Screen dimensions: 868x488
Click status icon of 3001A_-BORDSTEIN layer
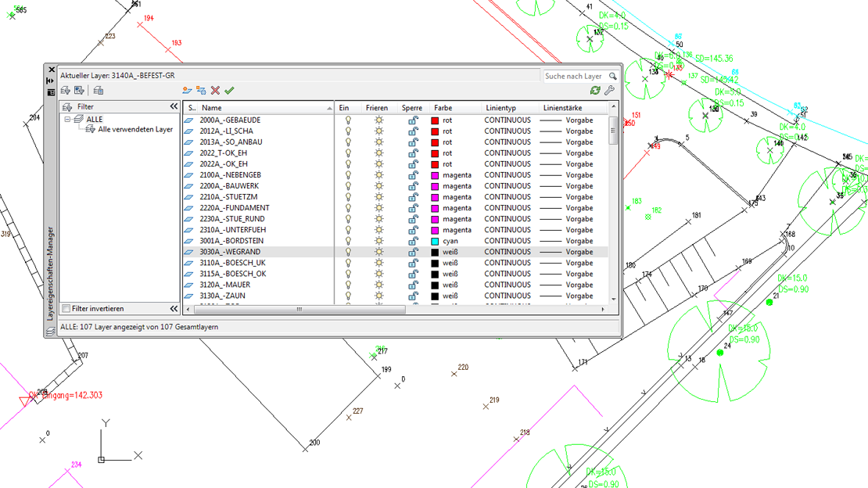point(189,241)
